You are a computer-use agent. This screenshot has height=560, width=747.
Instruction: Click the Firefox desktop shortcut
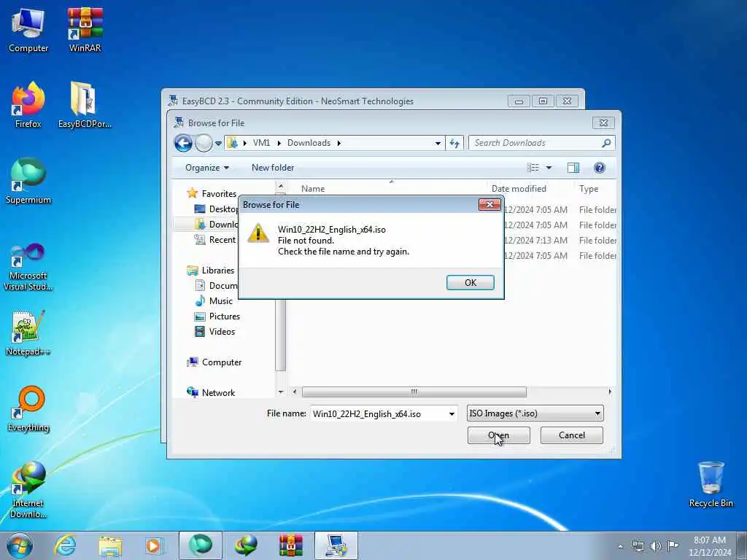pos(28,106)
